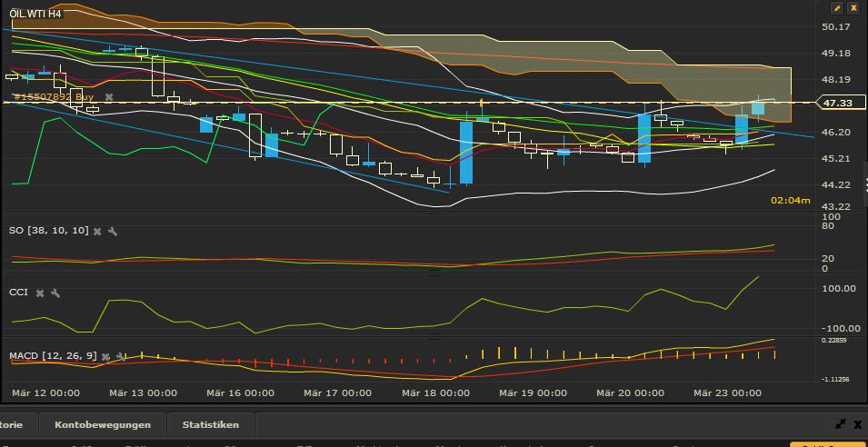Click the 48.19 price axis label

[x=836, y=80]
